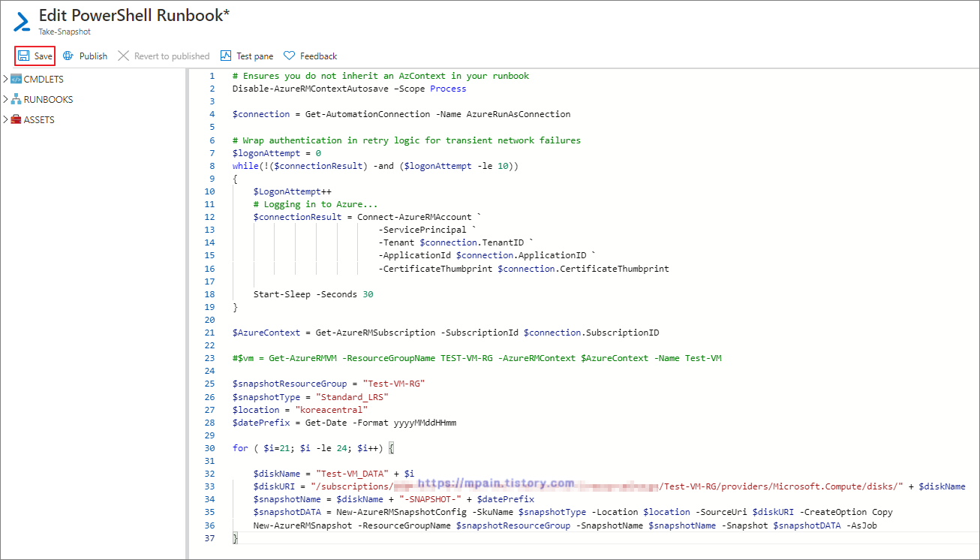The width and height of the screenshot is (980, 560).
Task: Click line number 1 in the gutter
Action: [212, 76]
